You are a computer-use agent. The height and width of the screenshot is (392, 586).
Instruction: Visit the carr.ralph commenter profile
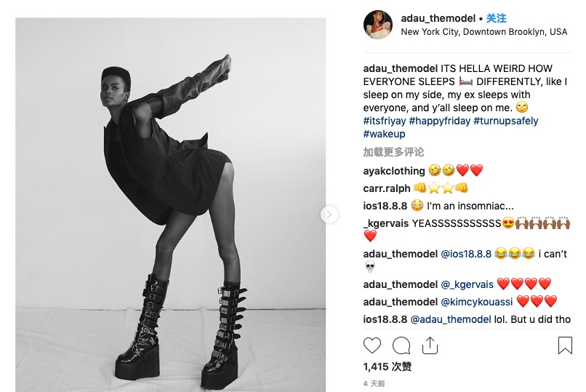coord(387,188)
